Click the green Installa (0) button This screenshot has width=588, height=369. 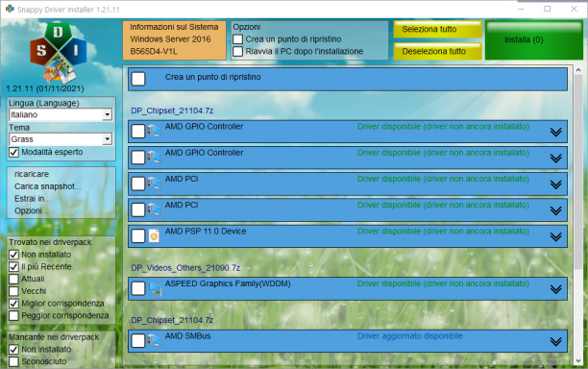tap(534, 40)
